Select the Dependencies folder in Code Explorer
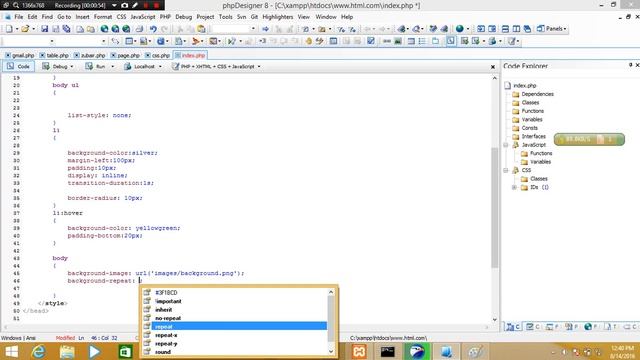 click(533, 94)
